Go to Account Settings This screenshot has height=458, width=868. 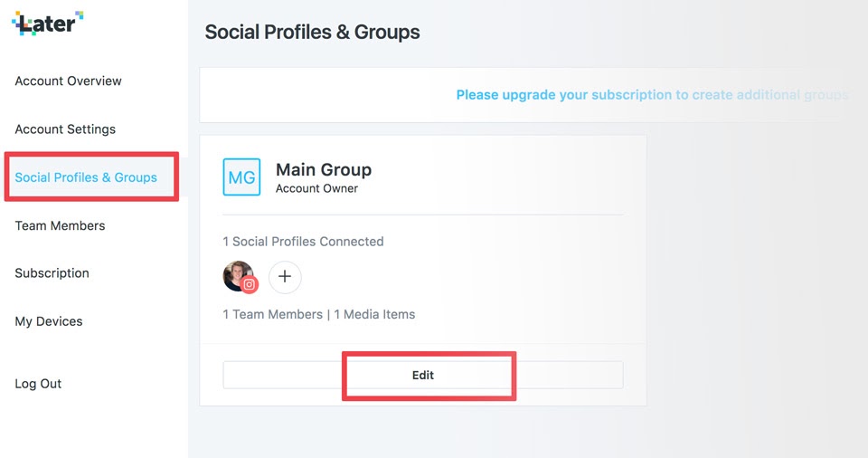(x=65, y=129)
